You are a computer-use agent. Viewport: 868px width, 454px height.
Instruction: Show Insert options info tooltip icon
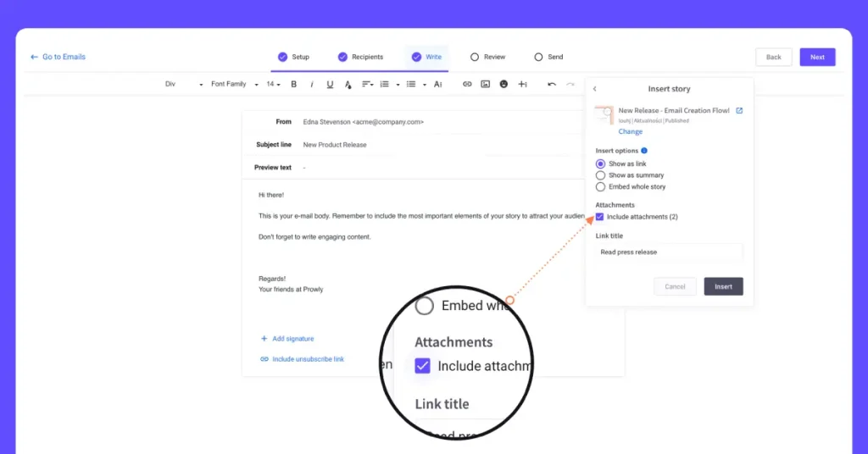pos(644,151)
